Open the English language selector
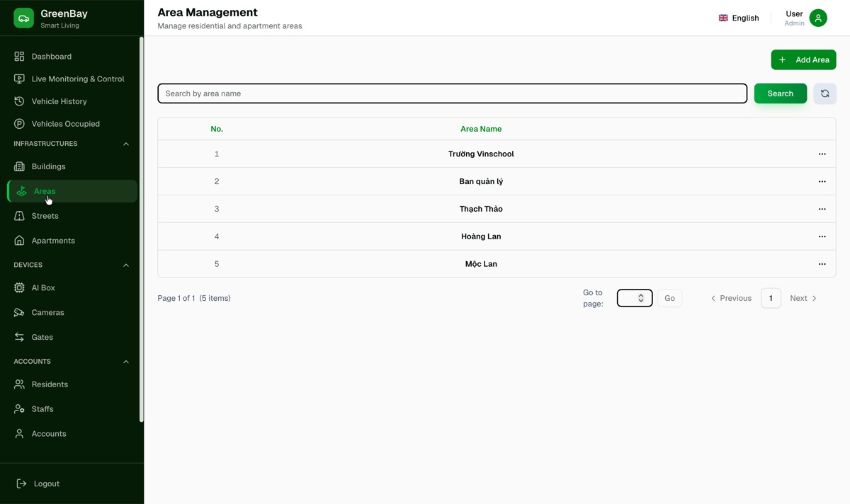 739,18
